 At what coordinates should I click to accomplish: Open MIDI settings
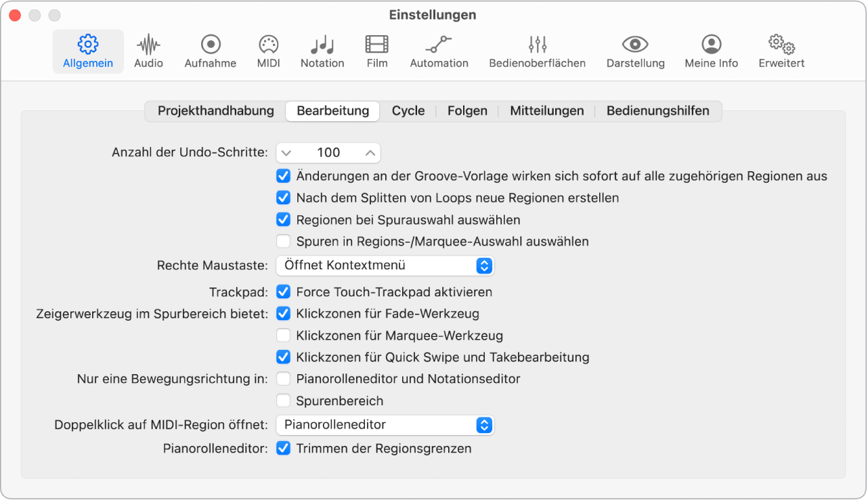pos(268,51)
